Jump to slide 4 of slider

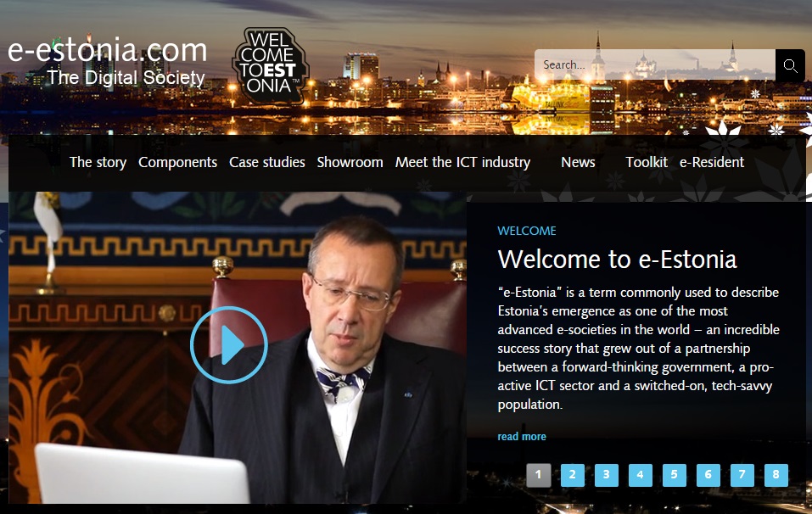[640, 475]
